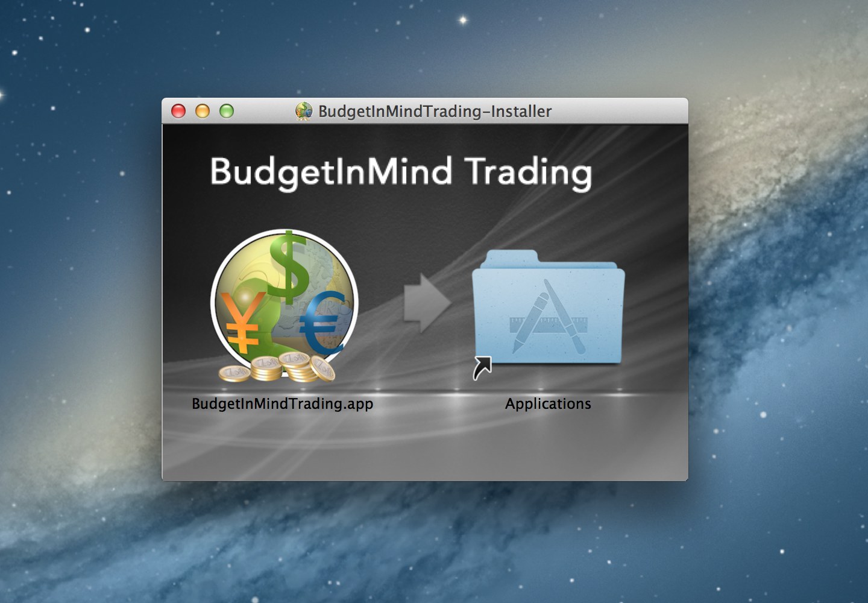Click the BudgetInMindTrading-Installer window title

(435, 111)
